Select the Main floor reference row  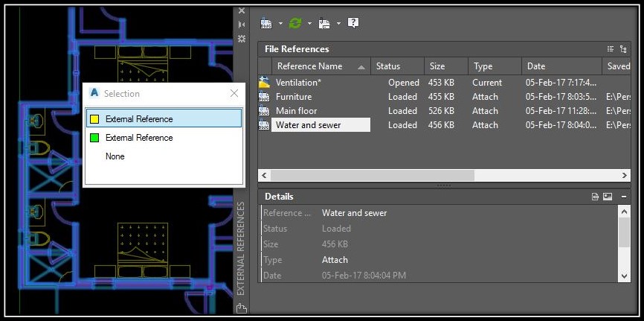445,111
